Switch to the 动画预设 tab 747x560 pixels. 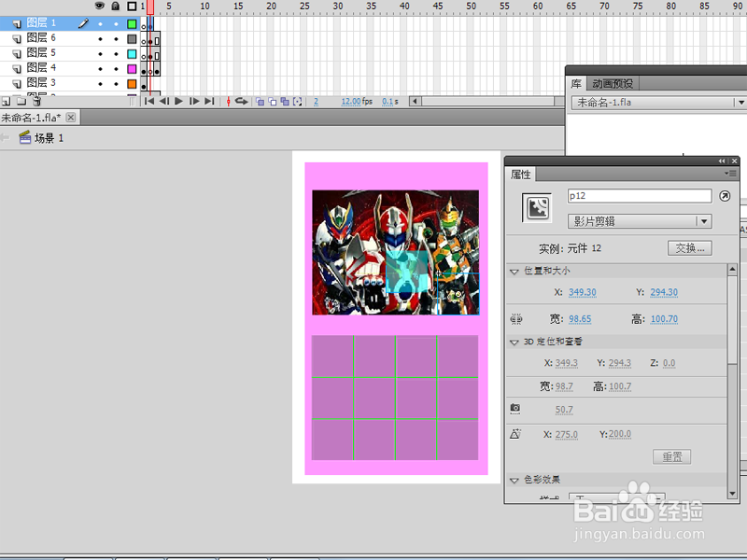[613, 84]
